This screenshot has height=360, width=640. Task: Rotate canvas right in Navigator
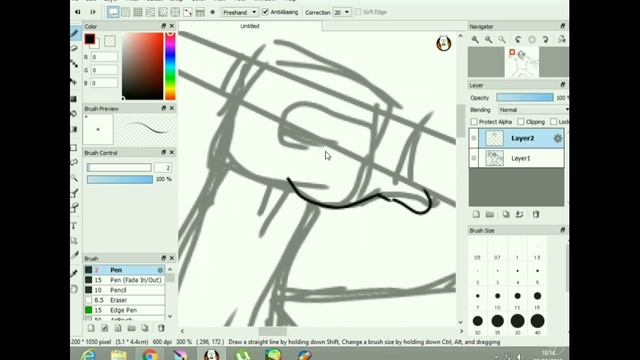tap(546, 40)
